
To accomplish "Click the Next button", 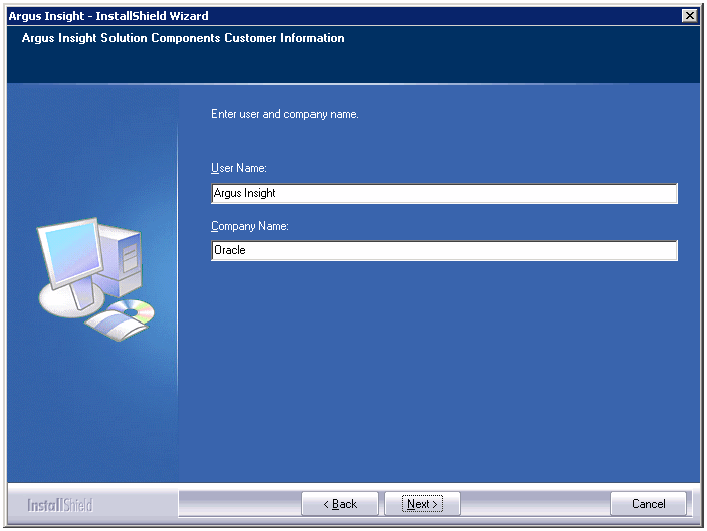I will (422, 504).
